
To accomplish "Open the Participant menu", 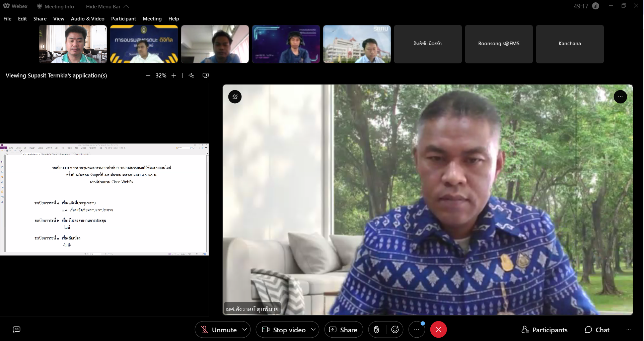I will [x=124, y=19].
